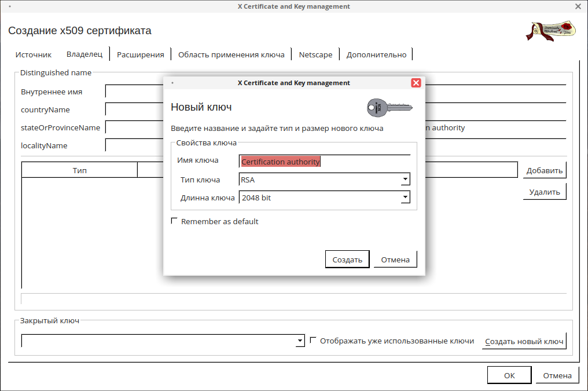Go to the Netscape tab

(x=315, y=54)
